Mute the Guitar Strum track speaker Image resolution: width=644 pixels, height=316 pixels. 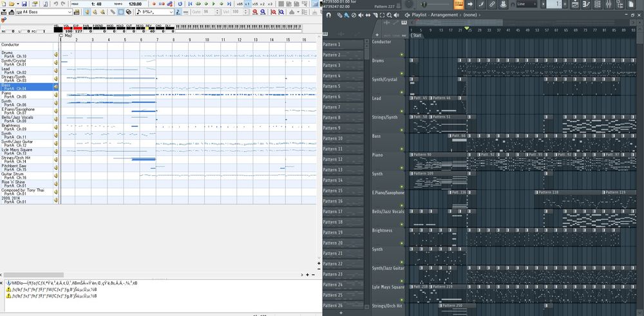[x=56, y=176]
